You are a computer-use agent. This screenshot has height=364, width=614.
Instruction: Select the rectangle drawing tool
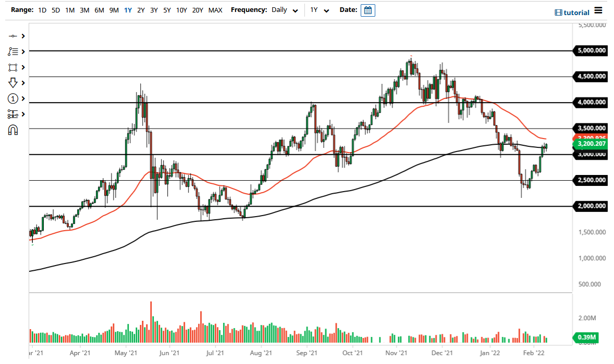coord(13,67)
